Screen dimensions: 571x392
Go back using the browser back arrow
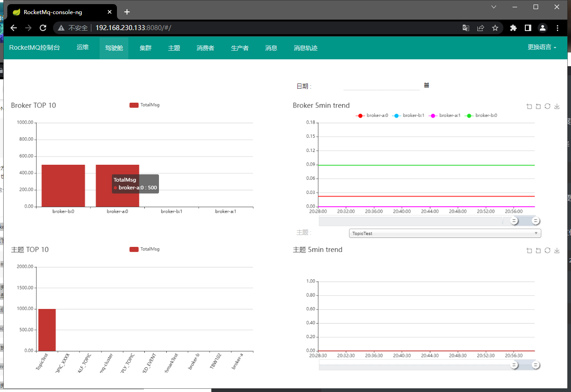(x=14, y=28)
